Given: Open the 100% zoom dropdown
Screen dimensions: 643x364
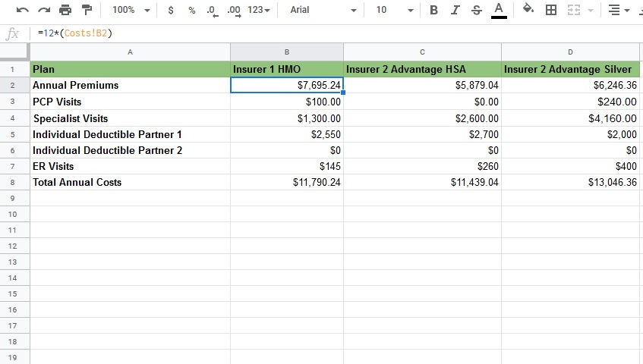Looking at the screenshot, I should tap(131, 10).
